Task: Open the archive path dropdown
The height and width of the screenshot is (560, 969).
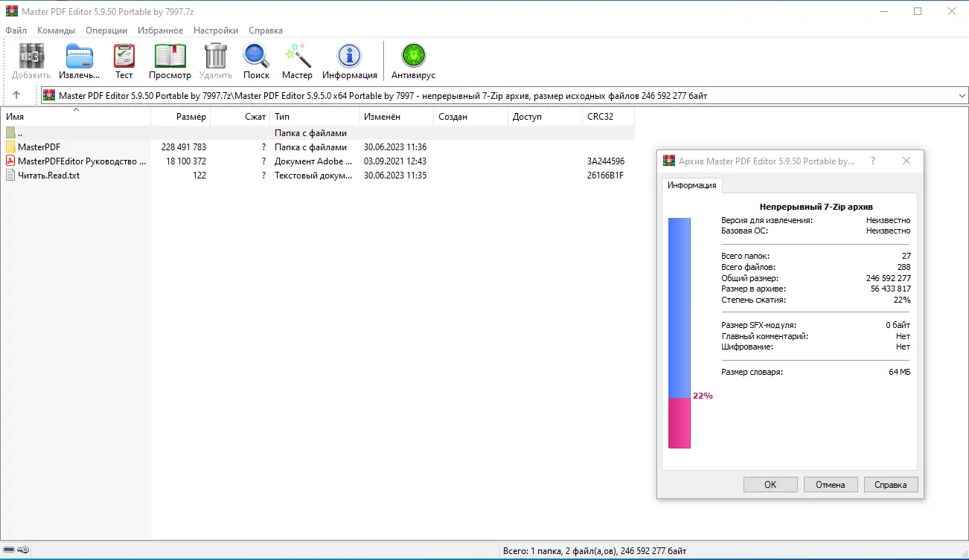Action: [x=962, y=94]
